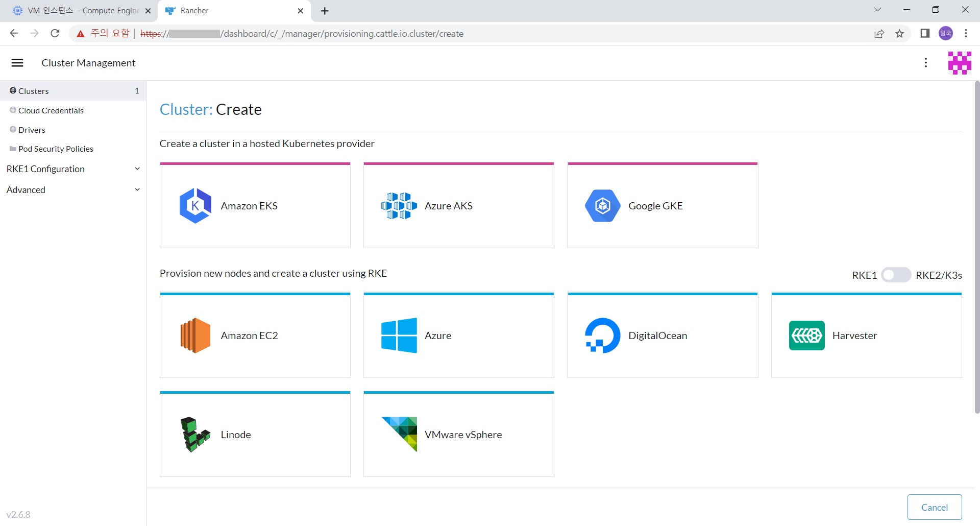Click the Linode label text
Screen dimensions: 980x526
[236, 435]
